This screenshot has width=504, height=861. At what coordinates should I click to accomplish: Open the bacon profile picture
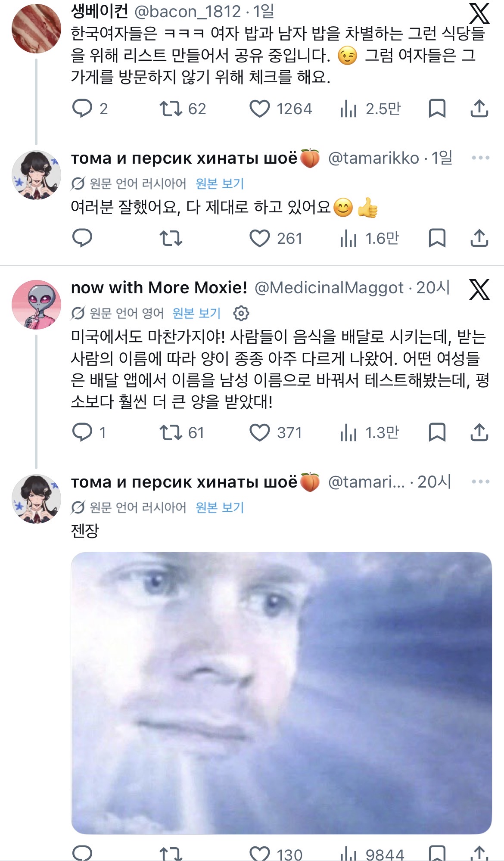point(36,28)
